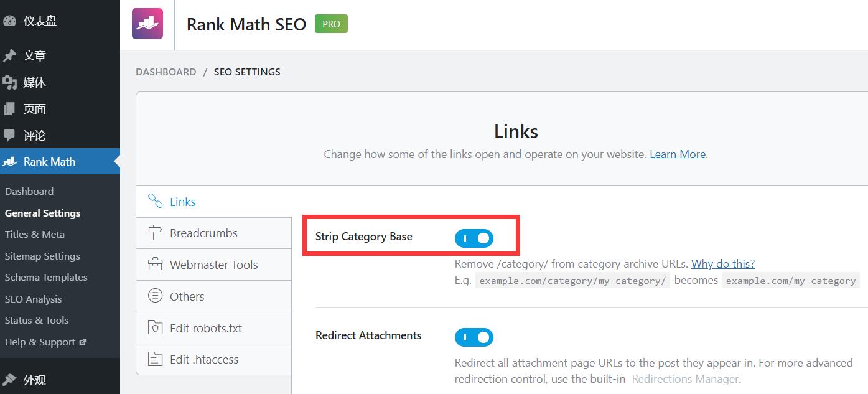Open the "Why do this?" link

tap(723, 263)
